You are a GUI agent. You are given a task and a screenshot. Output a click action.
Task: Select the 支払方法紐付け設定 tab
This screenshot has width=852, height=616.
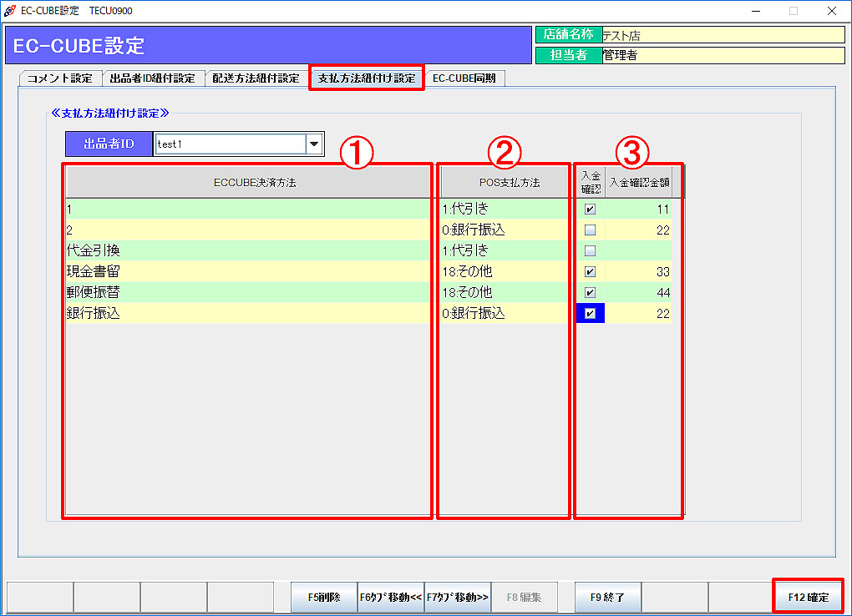[367, 78]
